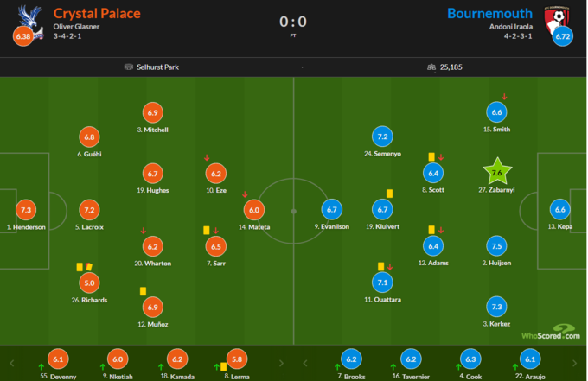Select Henderson's 7.3 rating bubble
The height and width of the screenshot is (381, 588).
(x=25, y=210)
